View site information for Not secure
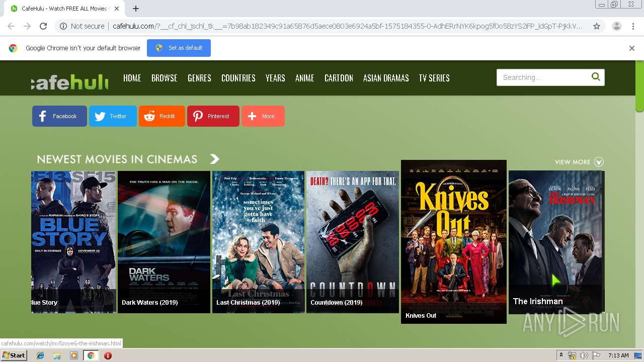644x362 pixels. (x=82, y=26)
